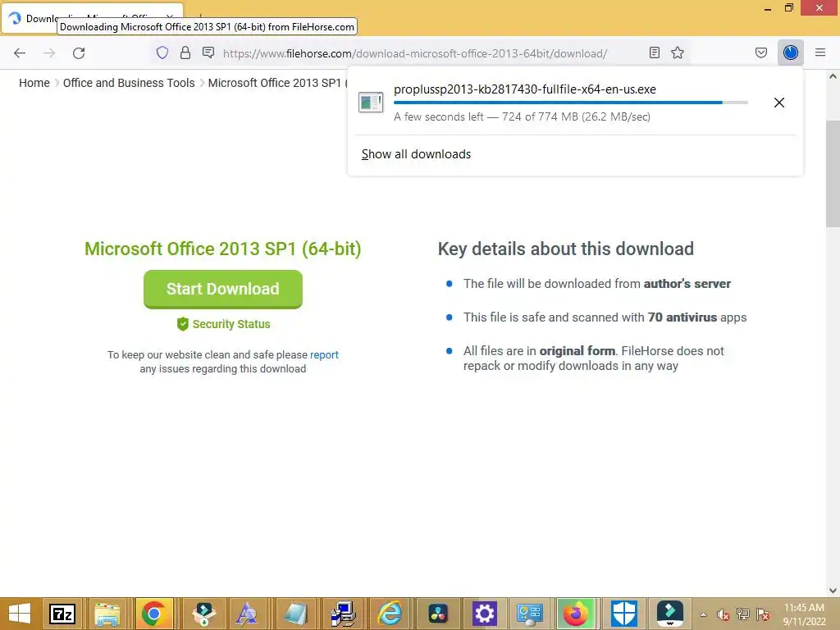840x630 pixels.
Task: Open site permissions icon in address bar
Action: pos(208,52)
